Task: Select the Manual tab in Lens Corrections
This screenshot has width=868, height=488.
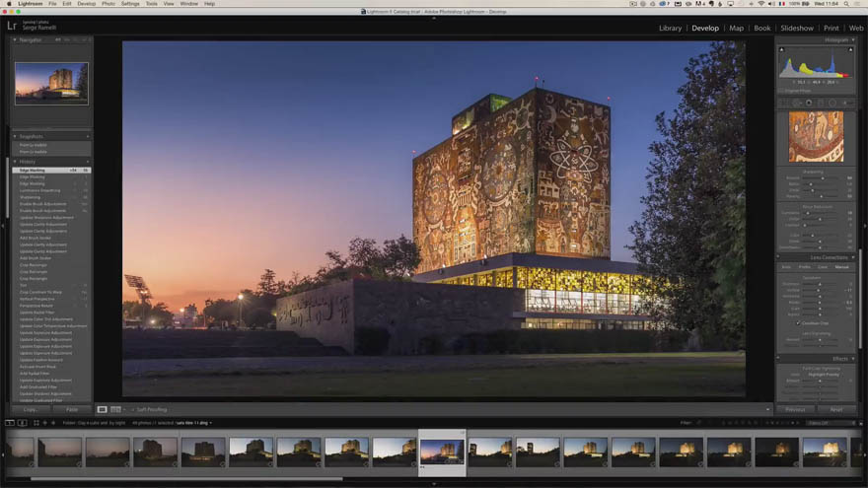Action: pyautogui.click(x=842, y=267)
